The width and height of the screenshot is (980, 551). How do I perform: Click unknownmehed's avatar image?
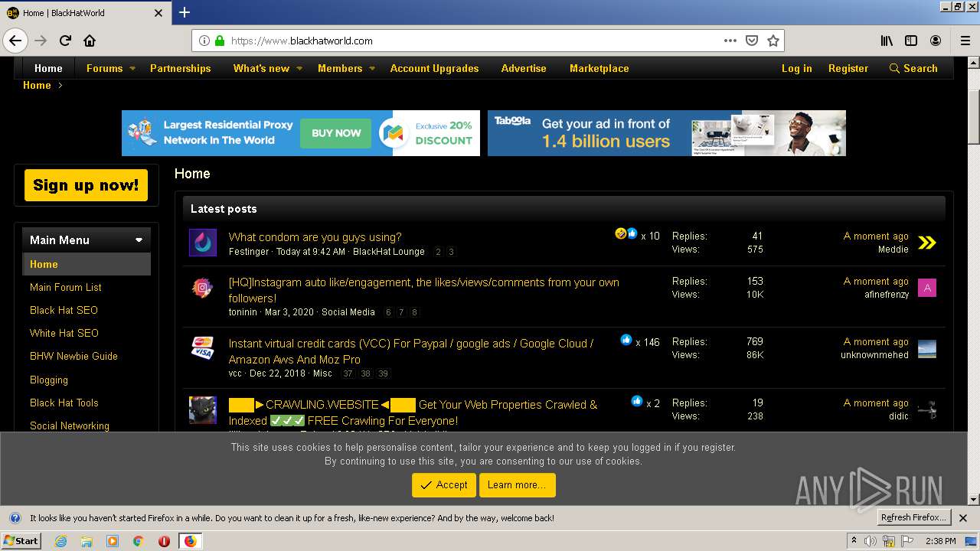pyautogui.click(x=927, y=348)
